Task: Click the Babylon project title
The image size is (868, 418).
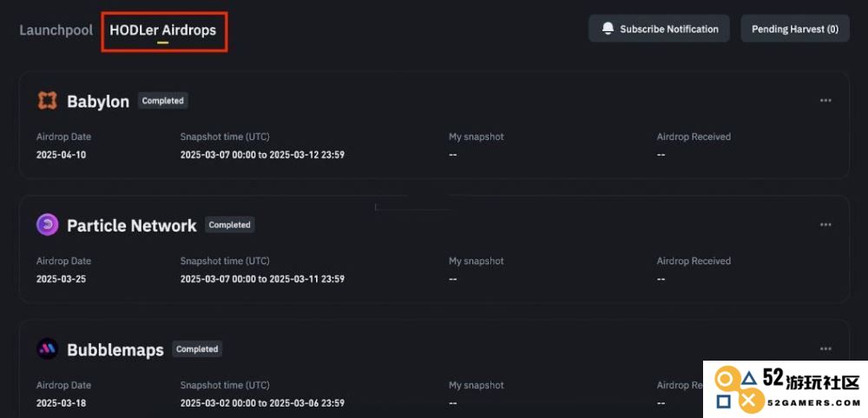Action: (x=98, y=102)
